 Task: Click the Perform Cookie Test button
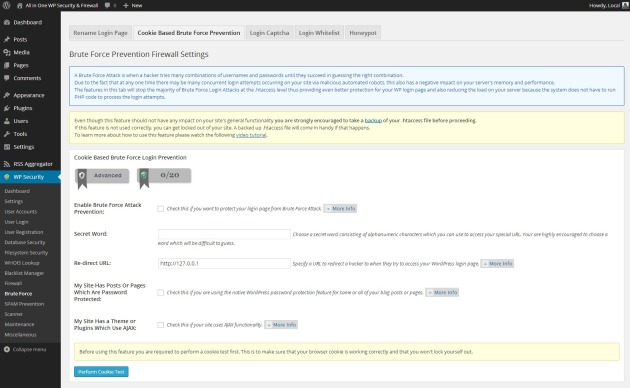tap(101, 372)
